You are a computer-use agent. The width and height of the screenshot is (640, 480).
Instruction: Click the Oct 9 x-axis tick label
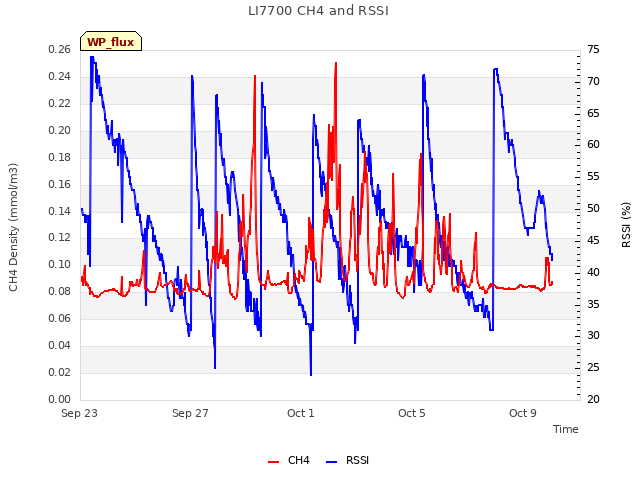click(x=523, y=413)
